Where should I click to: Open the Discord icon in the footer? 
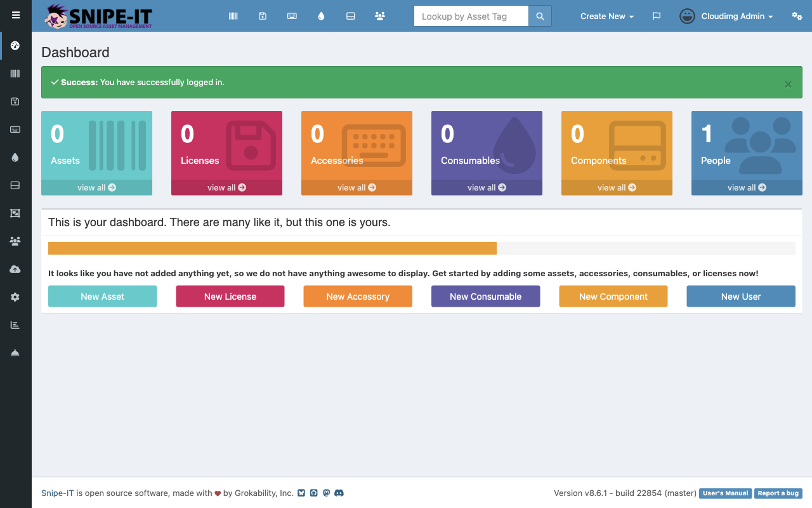339,493
